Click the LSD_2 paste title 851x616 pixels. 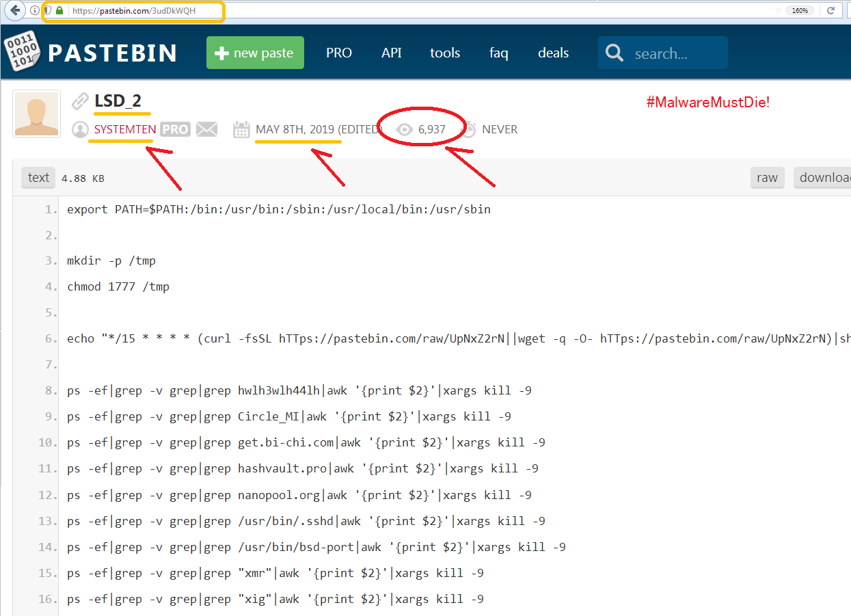(x=118, y=101)
